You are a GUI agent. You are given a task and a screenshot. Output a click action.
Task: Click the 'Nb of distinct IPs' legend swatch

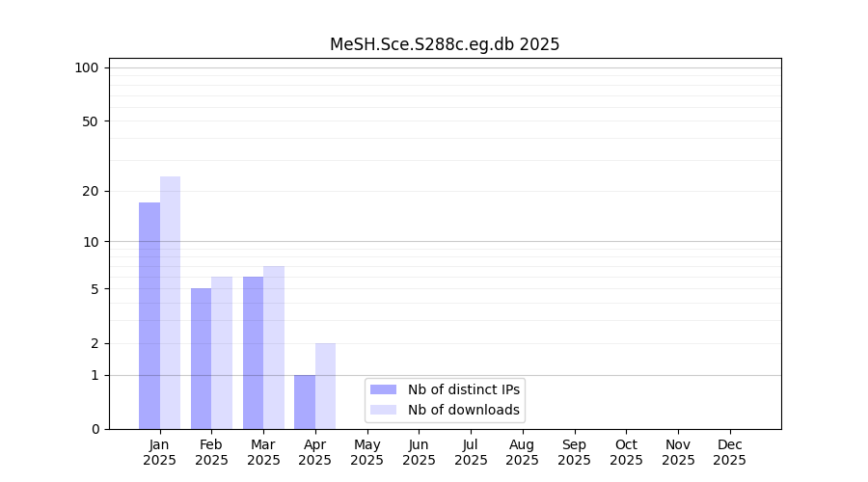tap(383, 389)
